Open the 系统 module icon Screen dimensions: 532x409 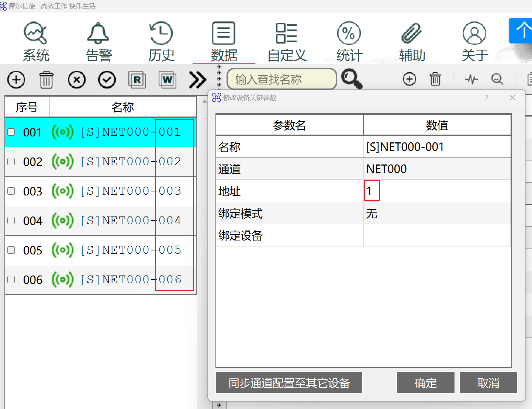click(x=35, y=33)
